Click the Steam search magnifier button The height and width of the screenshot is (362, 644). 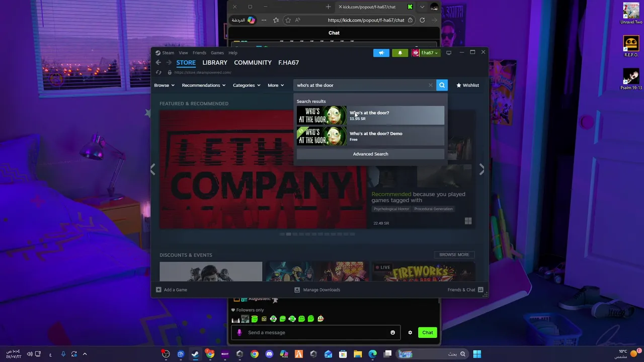click(442, 85)
